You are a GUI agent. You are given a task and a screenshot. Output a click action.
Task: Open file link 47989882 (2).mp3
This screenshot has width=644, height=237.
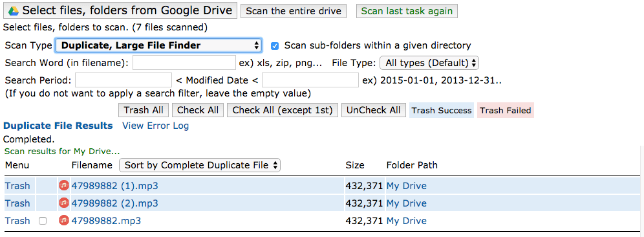coord(114,204)
